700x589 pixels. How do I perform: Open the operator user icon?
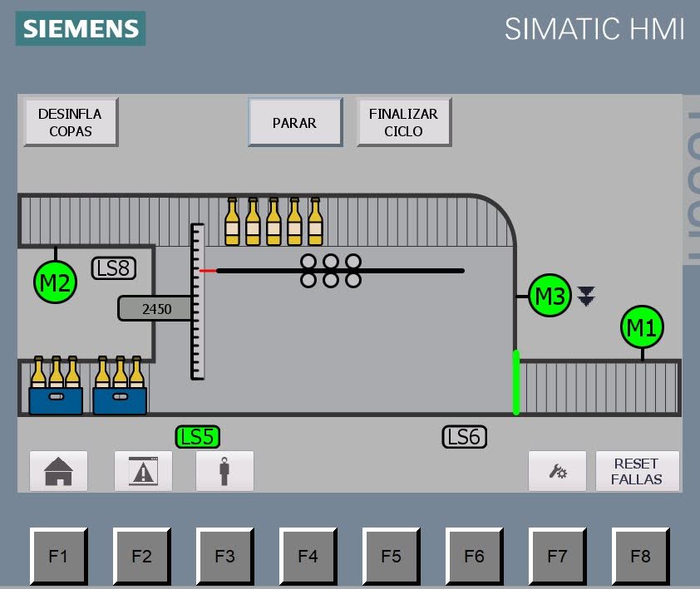click(x=224, y=471)
